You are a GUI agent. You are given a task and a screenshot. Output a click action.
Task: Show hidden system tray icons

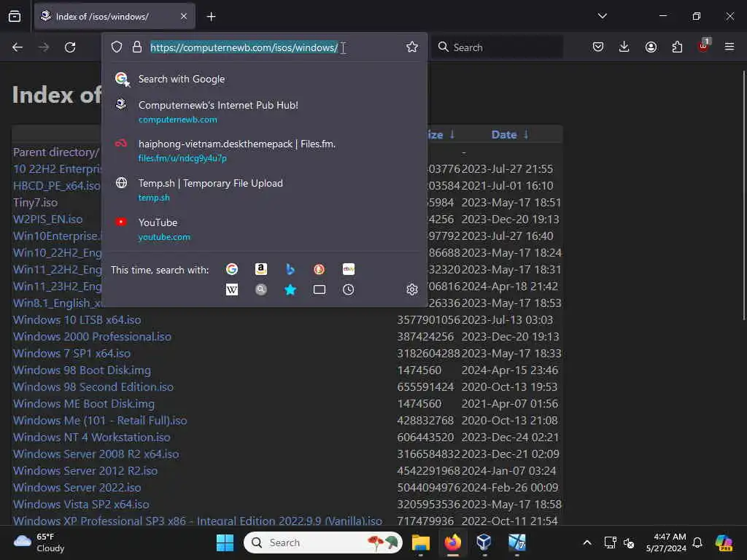tap(587, 542)
